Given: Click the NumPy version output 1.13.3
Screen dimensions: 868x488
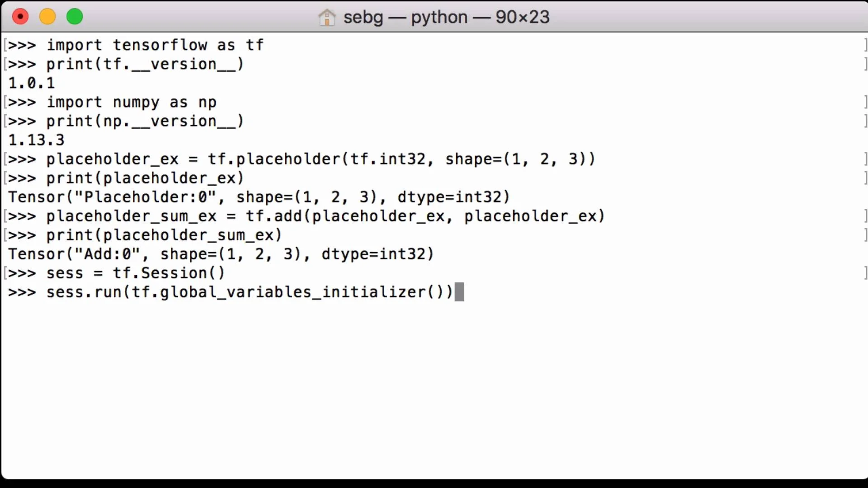Looking at the screenshot, I should (36, 140).
